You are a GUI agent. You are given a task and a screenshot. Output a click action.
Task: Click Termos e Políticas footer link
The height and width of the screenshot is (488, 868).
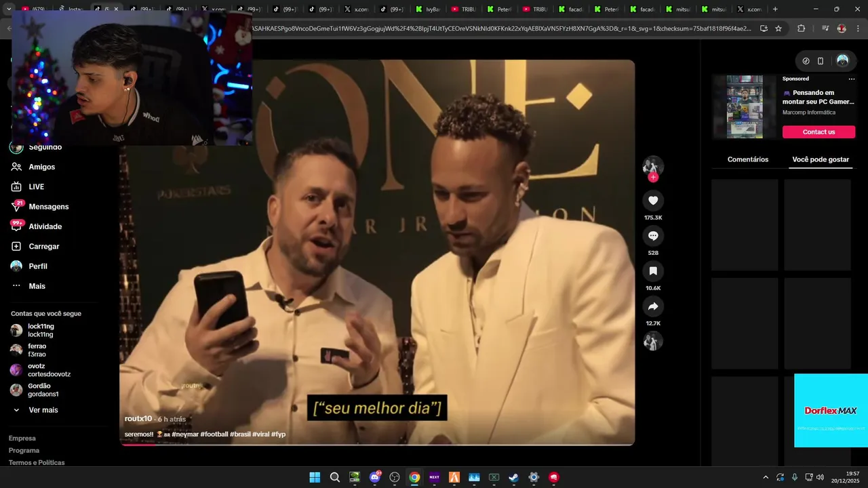tap(37, 463)
